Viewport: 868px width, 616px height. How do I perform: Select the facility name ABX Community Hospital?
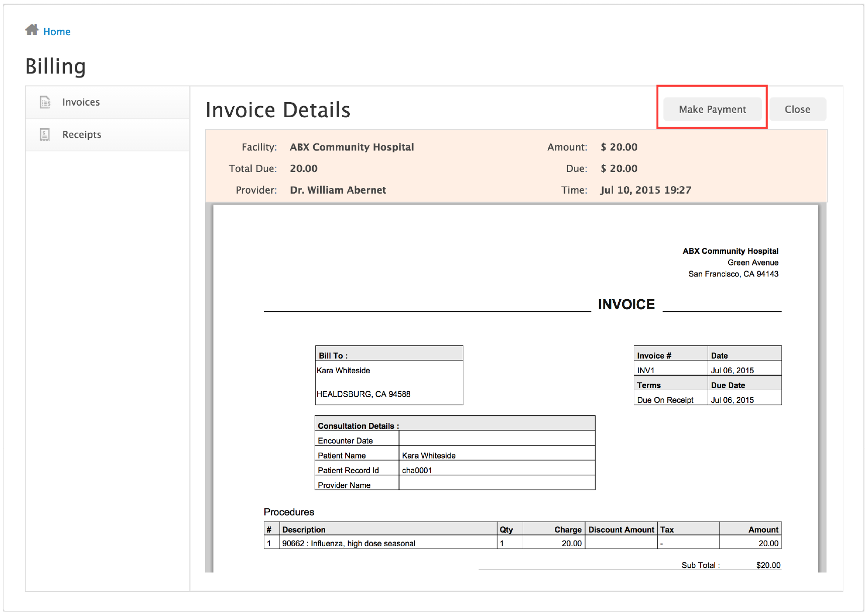pos(352,147)
